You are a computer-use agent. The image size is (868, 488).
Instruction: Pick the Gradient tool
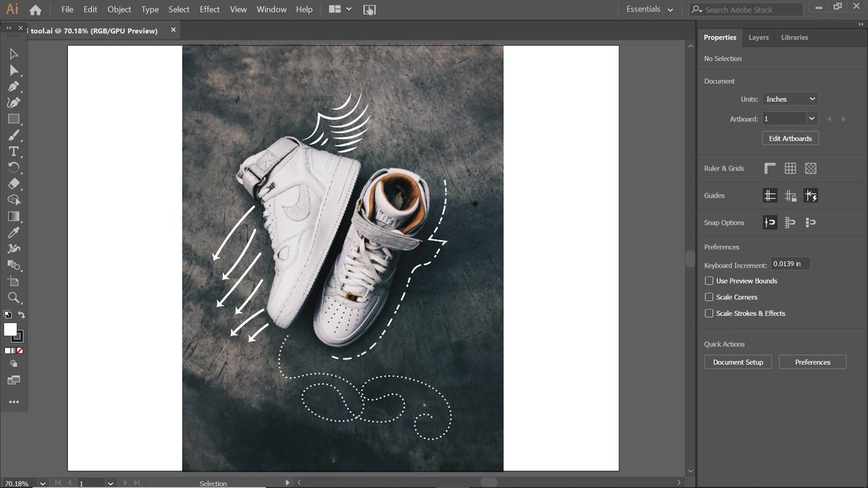point(14,216)
